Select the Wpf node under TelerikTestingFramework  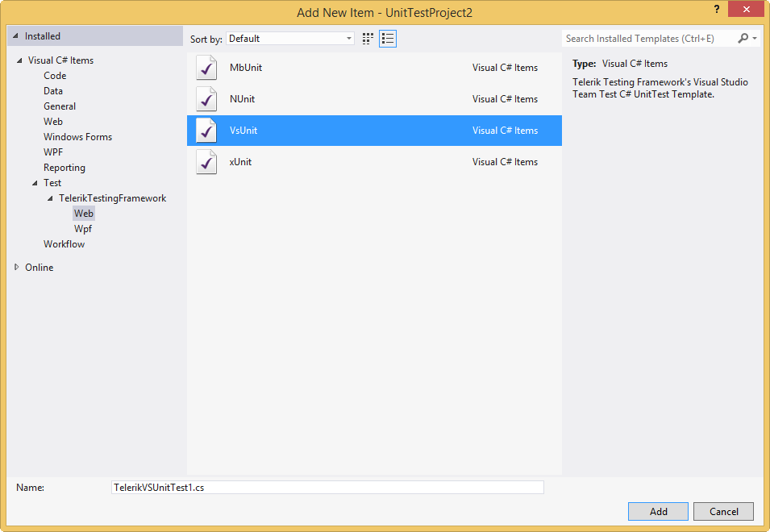[83, 229]
